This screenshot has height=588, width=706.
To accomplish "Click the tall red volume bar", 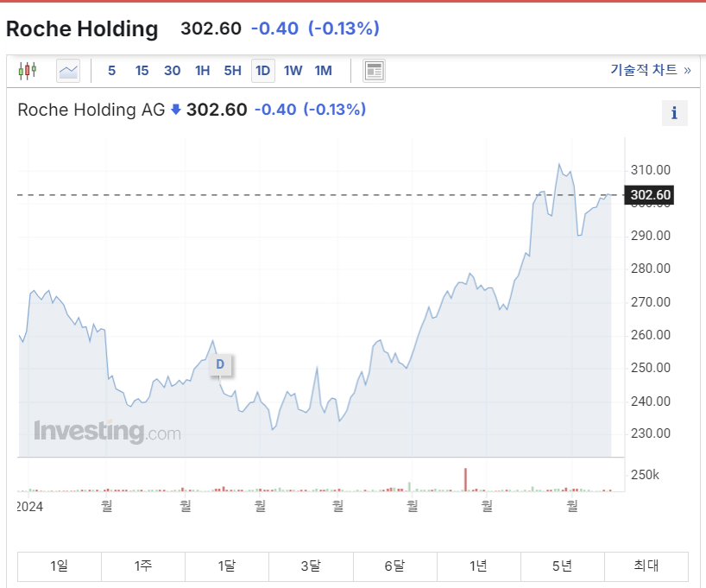I will pos(465,479).
